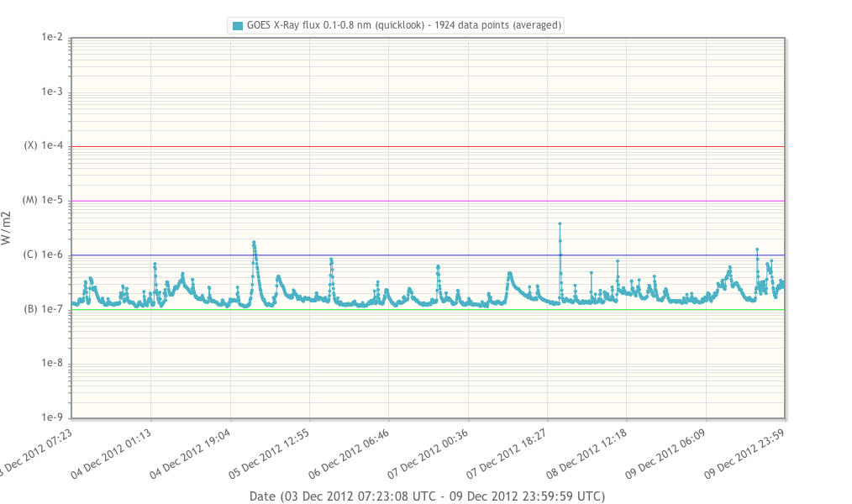Click the (B) 1e-7 y-axis label
The height and width of the screenshot is (504, 852).
[x=44, y=309]
